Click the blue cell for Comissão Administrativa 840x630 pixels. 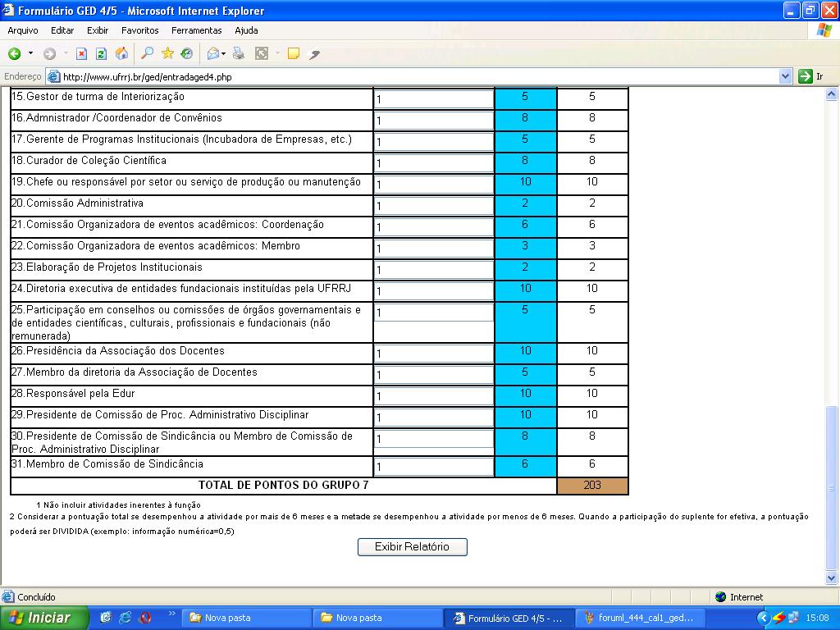[x=526, y=206]
